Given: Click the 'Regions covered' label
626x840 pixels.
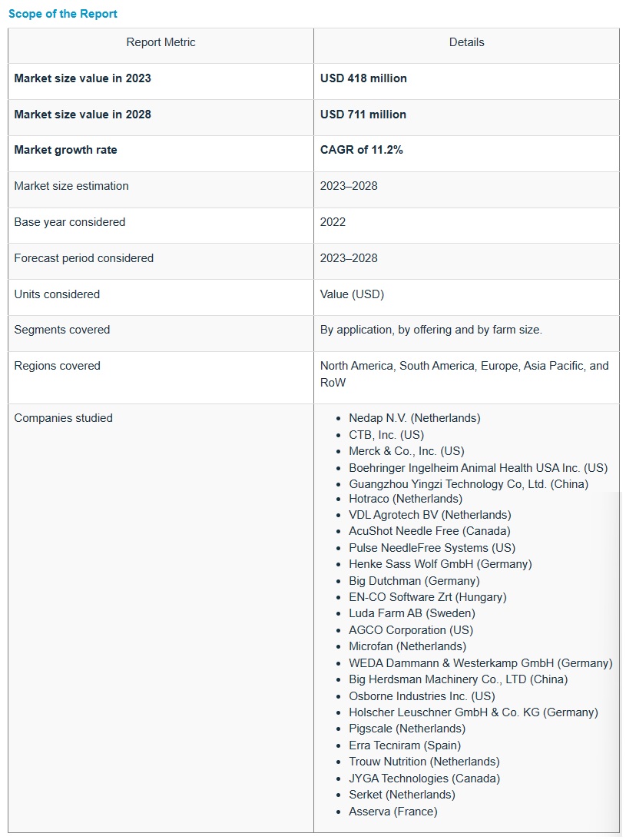Looking at the screenshot, I should pos(58,366).
